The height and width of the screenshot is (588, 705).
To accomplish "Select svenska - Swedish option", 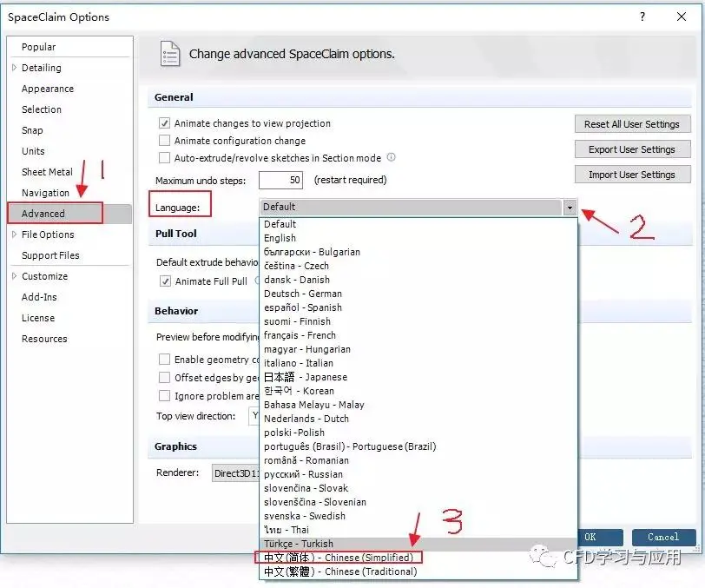I will point(418,516).
